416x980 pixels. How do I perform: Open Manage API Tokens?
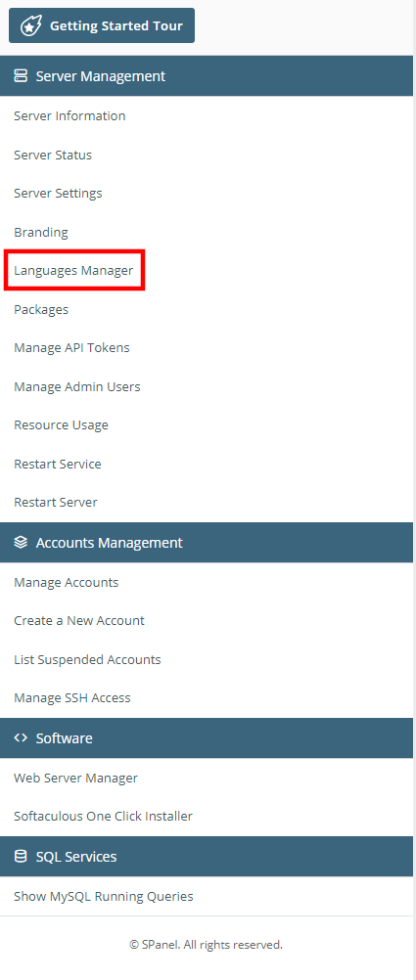[x=71, y=348]
